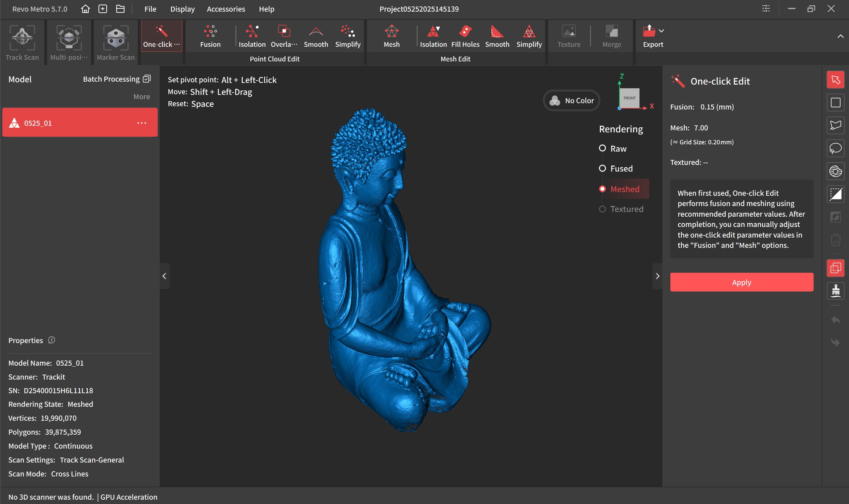Choose the rectangle selection tool
Viewport: 849px width, 504px height.
pyautogui.click(x=835, y=103)
